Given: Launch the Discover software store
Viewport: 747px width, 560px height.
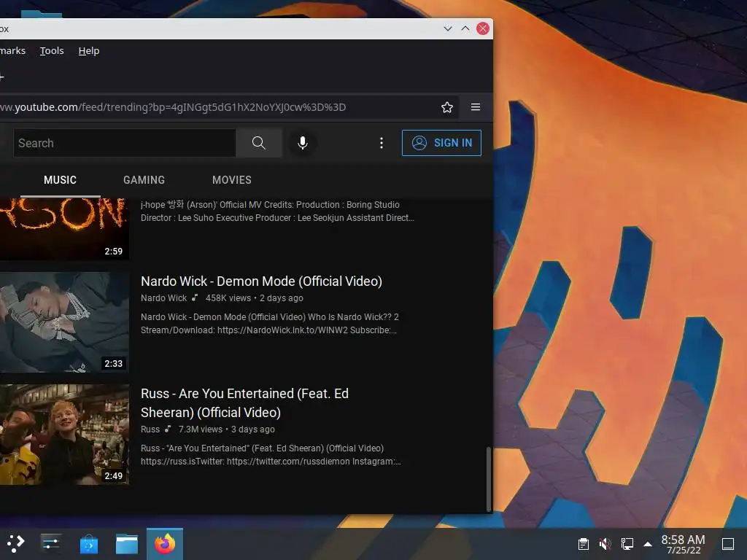Looking at the screenshot, I should click(88, 544).
